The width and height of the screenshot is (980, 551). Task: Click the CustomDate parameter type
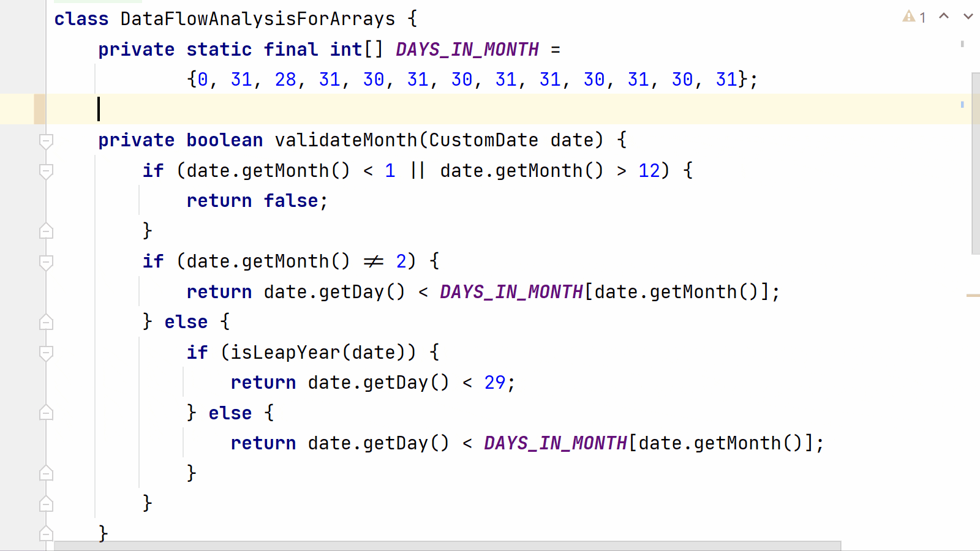pyautogui.click(x=483, y=140)
